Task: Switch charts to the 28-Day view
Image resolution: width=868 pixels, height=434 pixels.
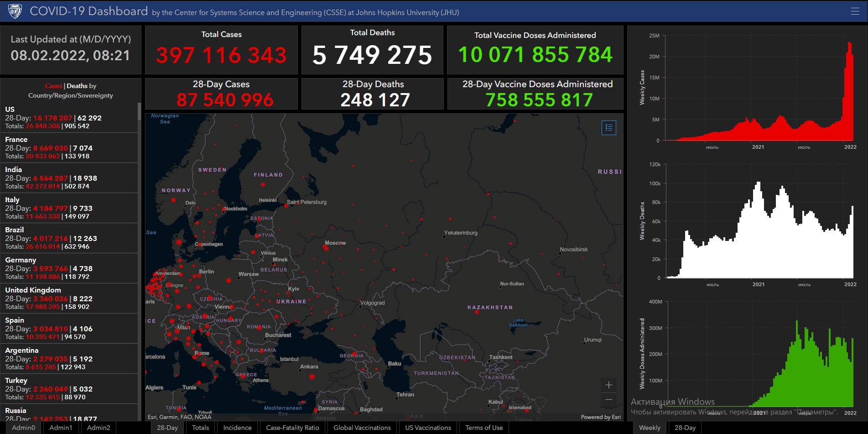Action: tap(685, 428)
